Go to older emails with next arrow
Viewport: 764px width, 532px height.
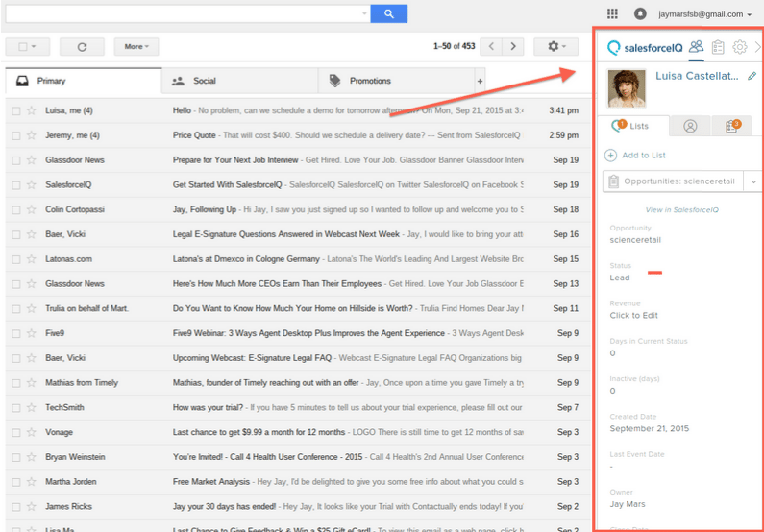[513, 46]
